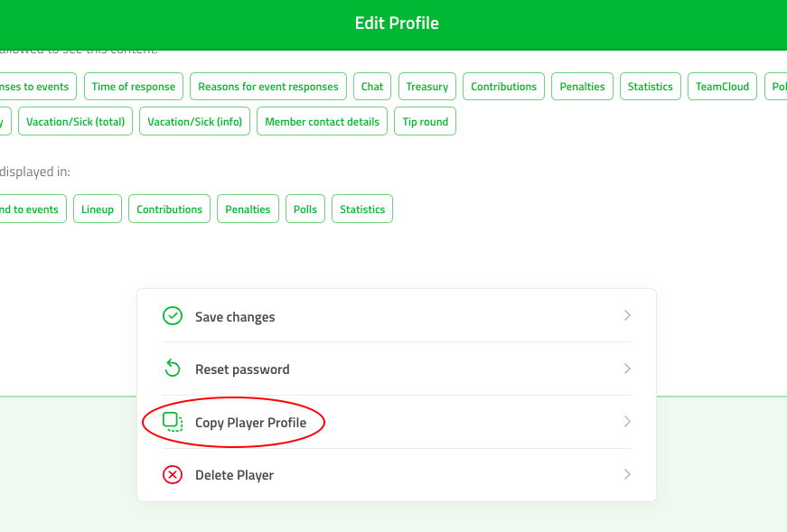Click the red X Delete Player icon
787x532 pixels.
[173, 474]
